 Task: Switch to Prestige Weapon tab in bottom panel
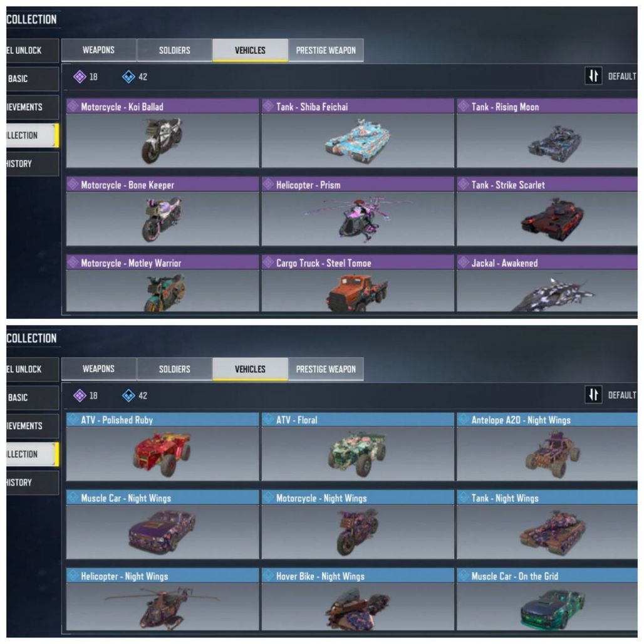(x=326, y=369)
